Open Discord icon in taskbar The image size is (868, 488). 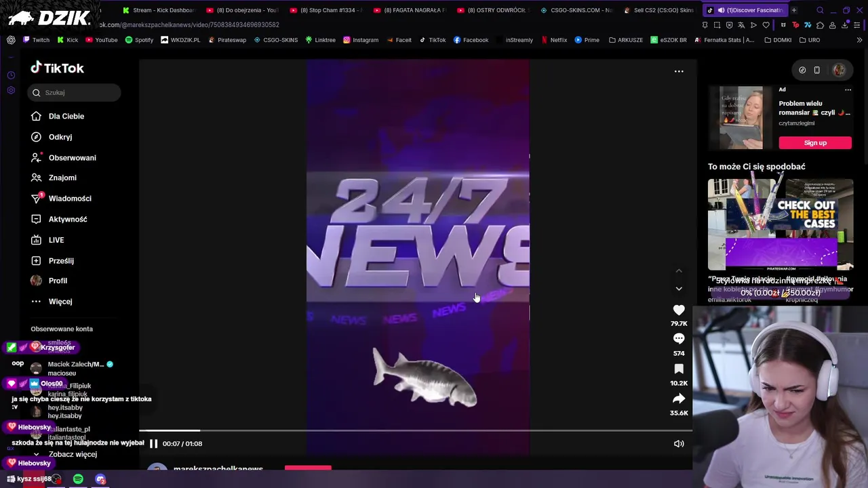pyautogui.click(x=100, y=479)
